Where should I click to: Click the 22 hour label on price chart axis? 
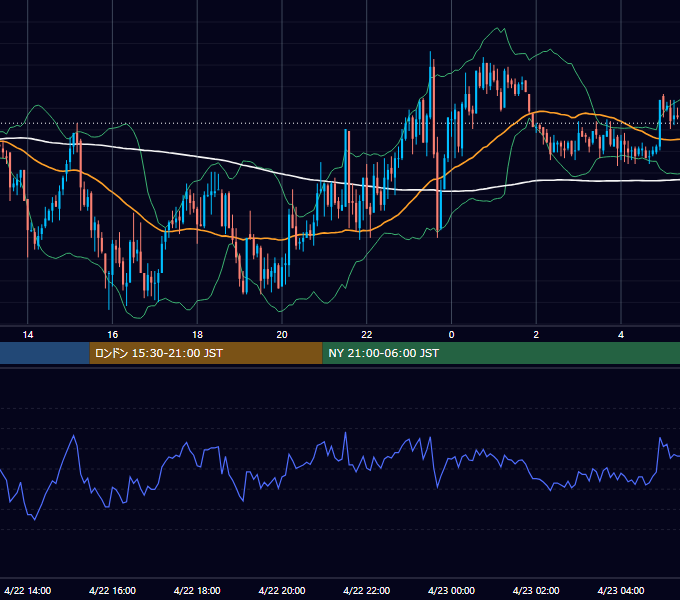click(x=367, y=335)
